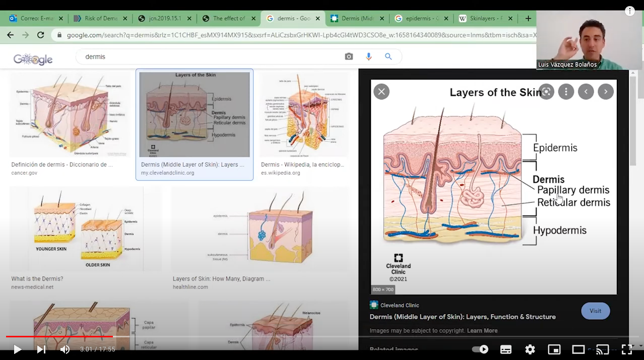Image resolution: width=644 pixels, height=360 pixels.
Task: Go to the previous preview image
Action: click(x=586, y=92)
